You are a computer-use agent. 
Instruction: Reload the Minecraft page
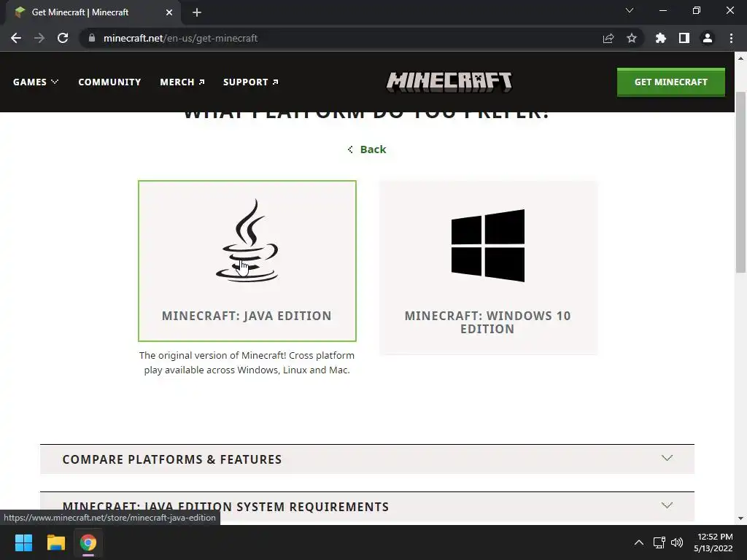(63, 38)
